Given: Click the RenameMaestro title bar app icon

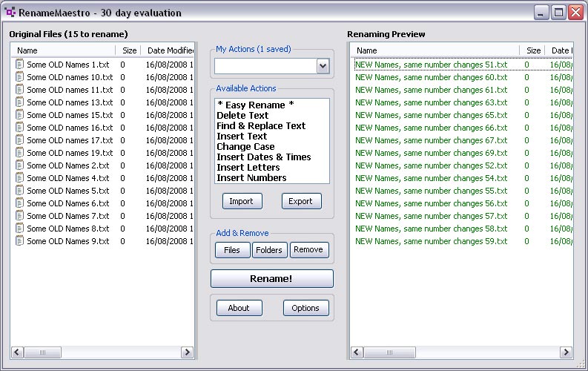Looking at the screenshot, I should (x=10, y=13).
